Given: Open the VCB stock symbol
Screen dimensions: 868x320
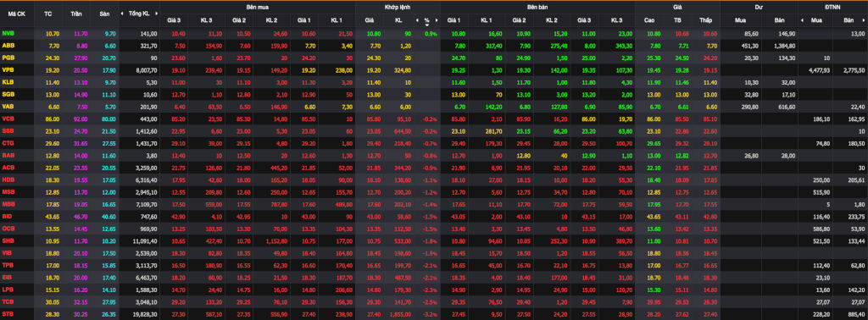Looking at the screenshot, I should point(8,119).
